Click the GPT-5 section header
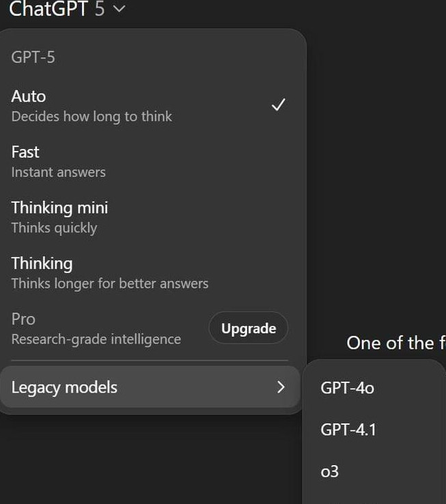Image resolution: width=446 pixels, height=504 pixels. (x=33, y=57)
